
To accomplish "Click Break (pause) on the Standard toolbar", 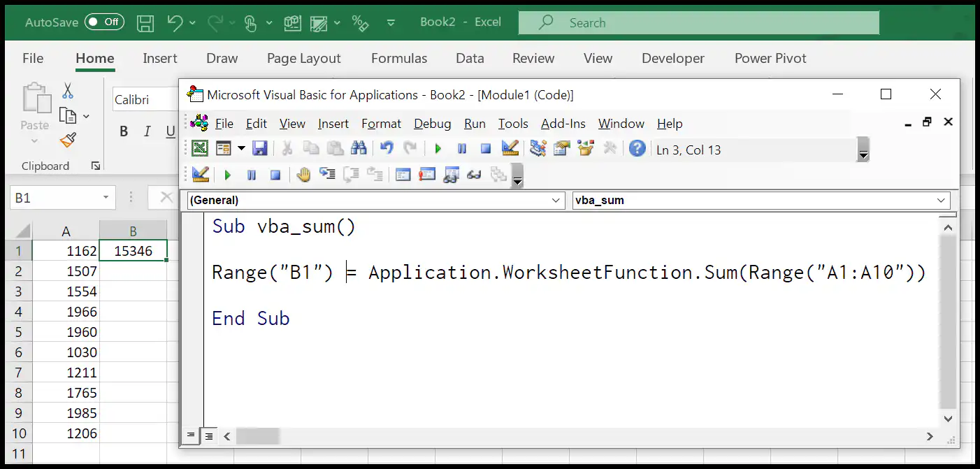I will [x=462, y=148].
